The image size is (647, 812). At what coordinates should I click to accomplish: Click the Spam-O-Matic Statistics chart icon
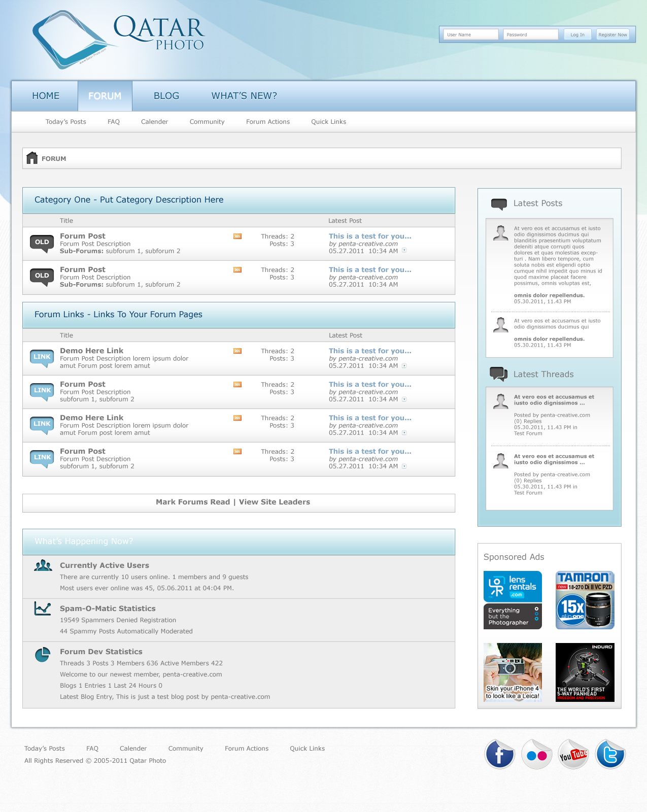pos(43,608)
